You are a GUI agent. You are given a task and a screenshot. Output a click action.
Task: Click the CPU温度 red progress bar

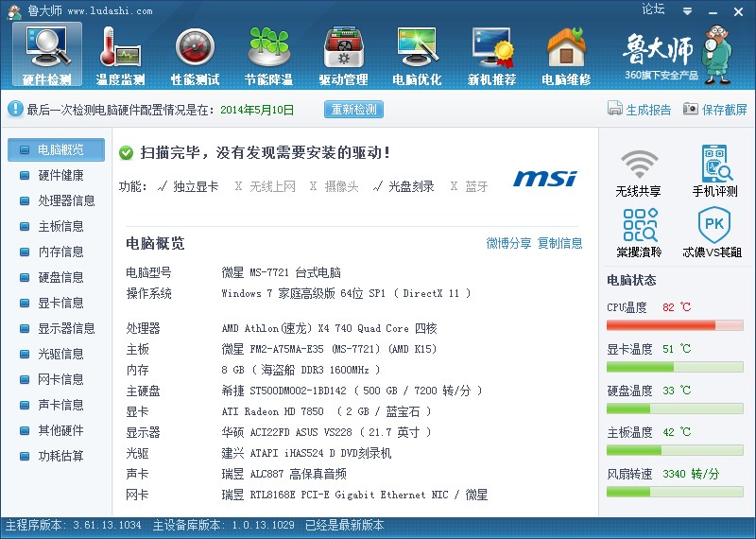tap(675, 325)
